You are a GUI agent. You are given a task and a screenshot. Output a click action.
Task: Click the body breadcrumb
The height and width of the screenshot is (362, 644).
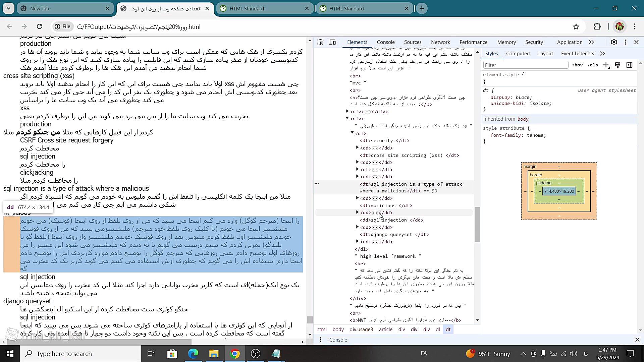point(338,329)
